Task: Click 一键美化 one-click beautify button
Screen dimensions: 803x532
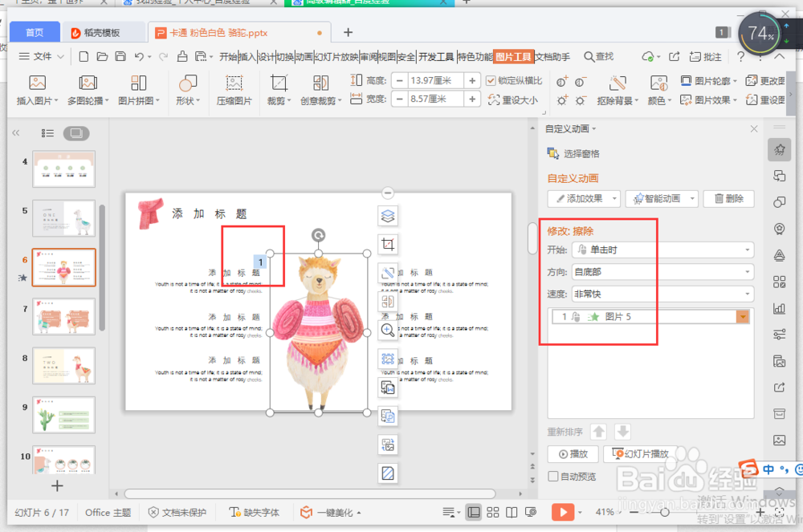Action: point(330,512)
